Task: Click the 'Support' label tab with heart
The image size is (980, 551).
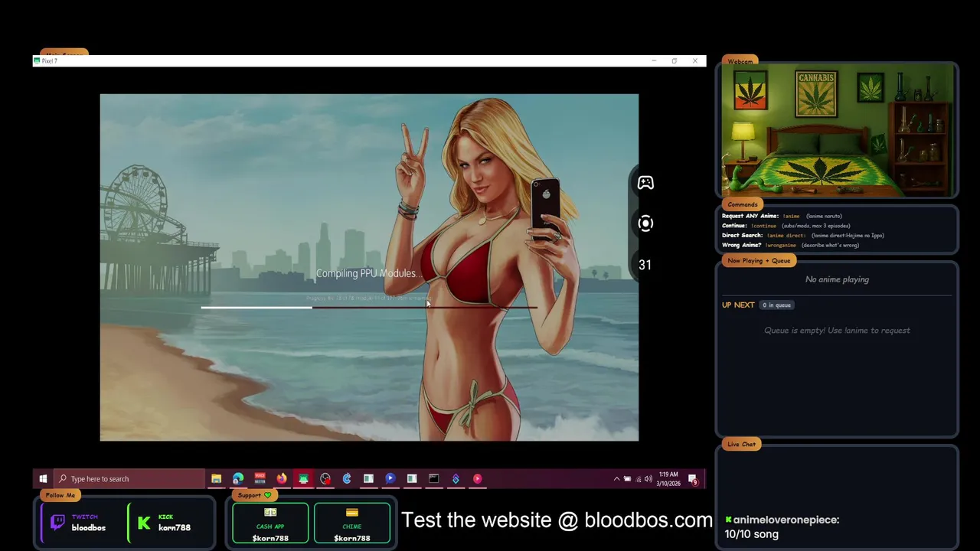Action: tap(255, 495)
